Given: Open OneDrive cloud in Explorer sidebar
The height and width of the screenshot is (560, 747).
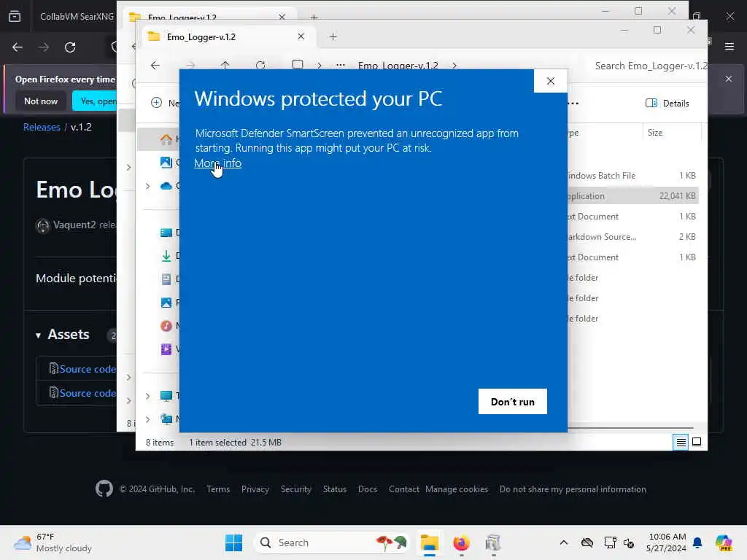Looking at the screenshot, I should click(x=166, y=186).
